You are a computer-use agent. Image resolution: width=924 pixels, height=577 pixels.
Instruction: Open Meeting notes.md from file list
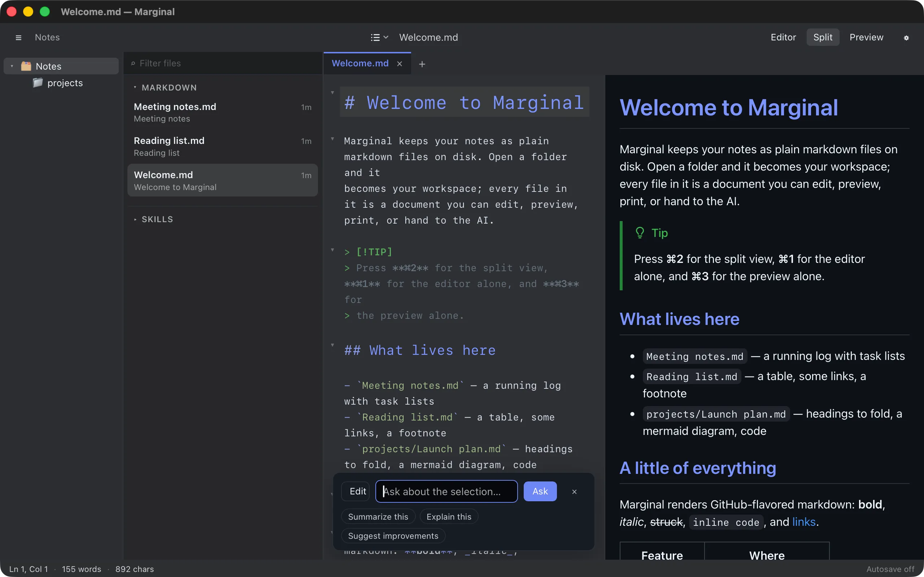coord(223,112)
